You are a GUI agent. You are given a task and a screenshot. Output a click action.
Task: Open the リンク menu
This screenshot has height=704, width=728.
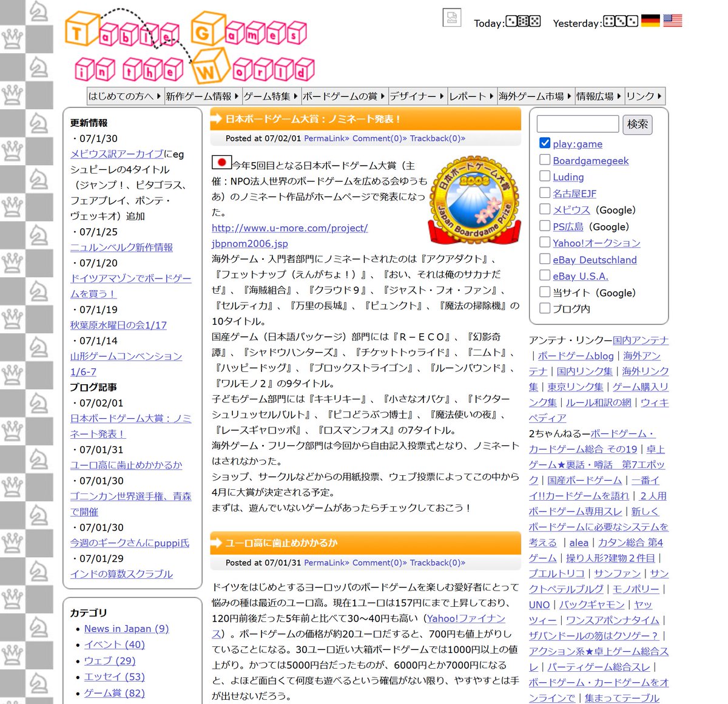(645, 96)
